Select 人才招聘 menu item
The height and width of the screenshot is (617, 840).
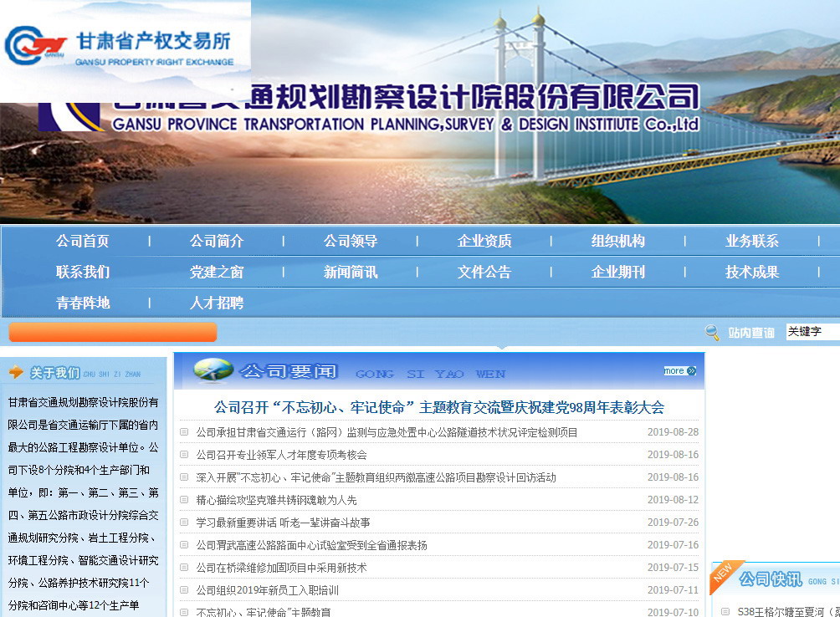(x=217, y=303)
